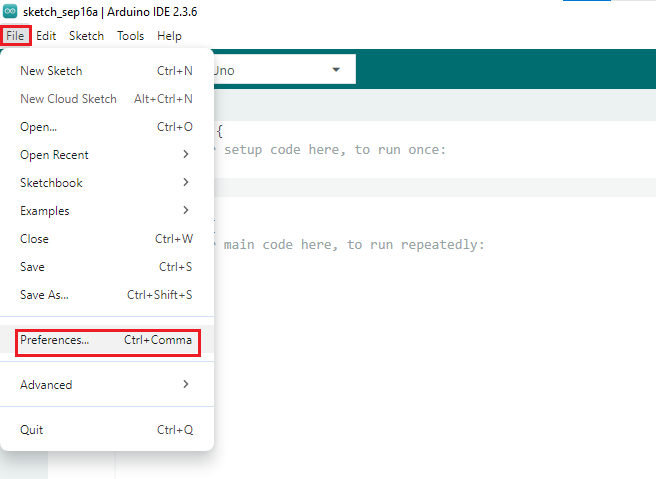Select Save menu entry
Screen dimensions: 656x479
[x=107, y=267]
